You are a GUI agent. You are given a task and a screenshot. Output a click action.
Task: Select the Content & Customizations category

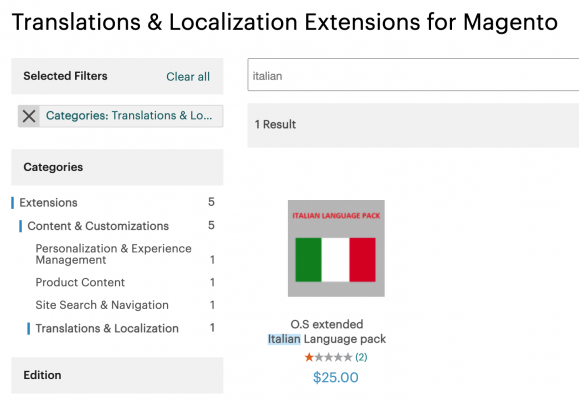[x=98, y=226]
